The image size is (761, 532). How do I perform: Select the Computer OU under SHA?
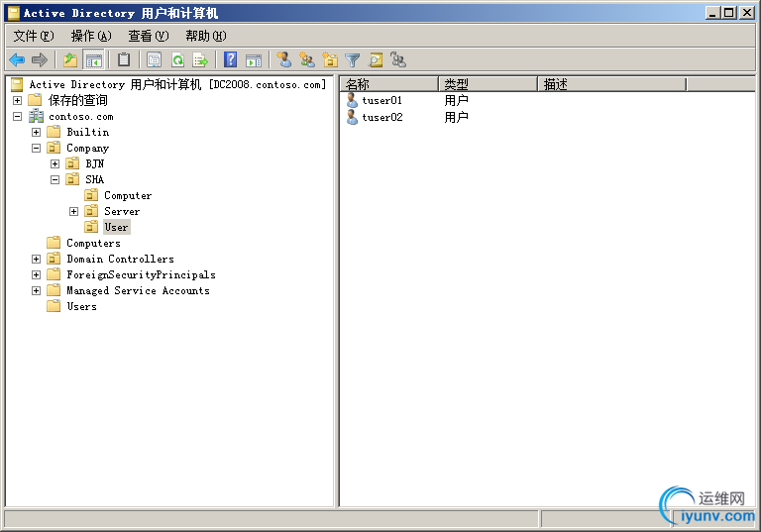128,195
